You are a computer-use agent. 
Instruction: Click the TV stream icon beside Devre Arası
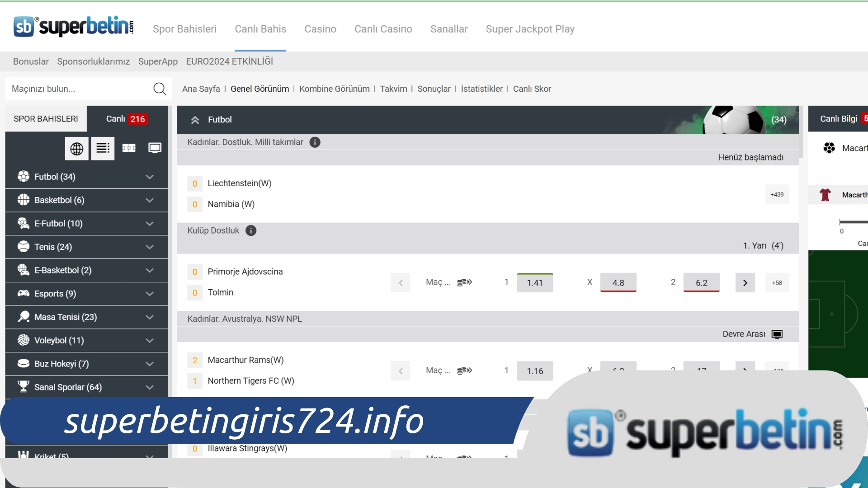777,334
